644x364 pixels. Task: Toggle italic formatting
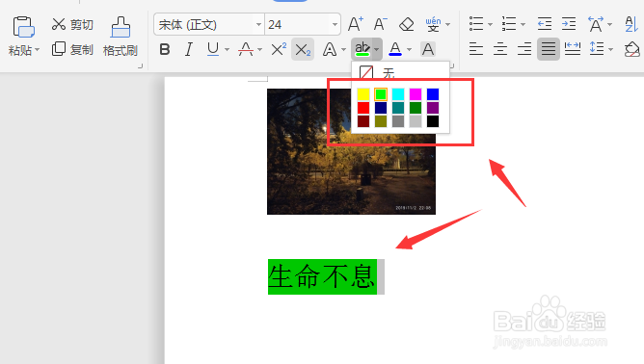tap(189, 50)
